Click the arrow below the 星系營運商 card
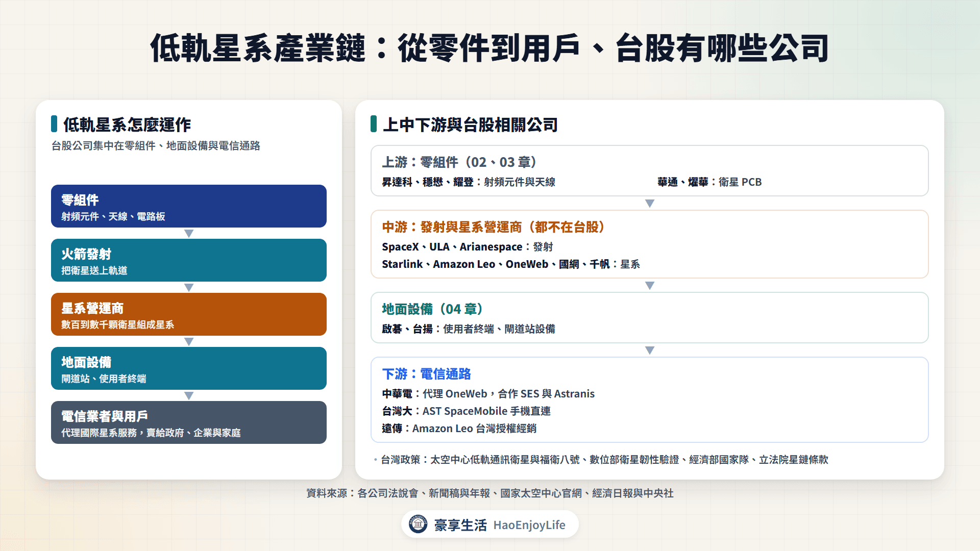Screen dimensions: 980x551 point(189,342)
